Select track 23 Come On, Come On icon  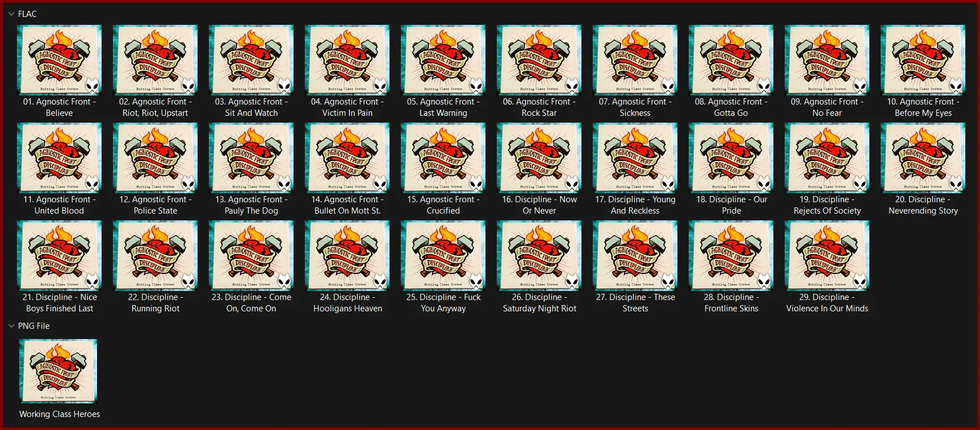tap(251, 255)
